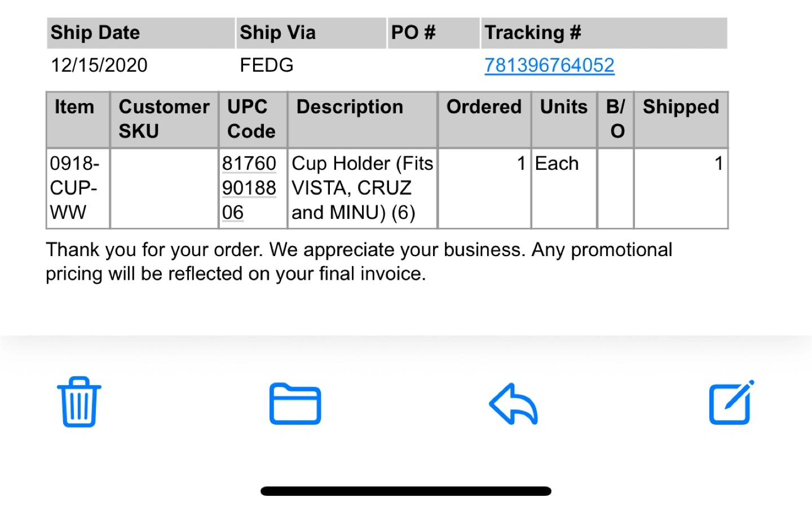
Task: Select the thank you message paragraph
Action: click(359, 262)
